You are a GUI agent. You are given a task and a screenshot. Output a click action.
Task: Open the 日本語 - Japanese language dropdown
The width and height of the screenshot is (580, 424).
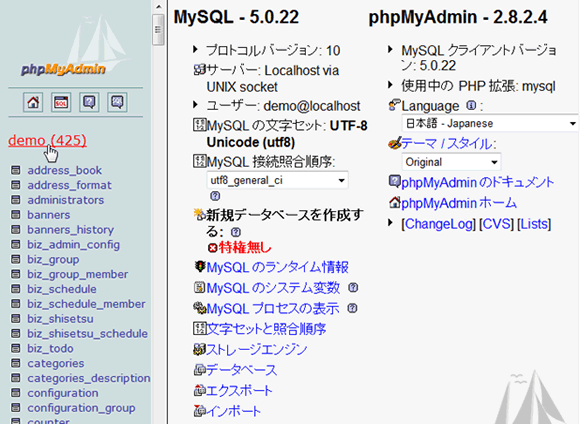[490, 123]
